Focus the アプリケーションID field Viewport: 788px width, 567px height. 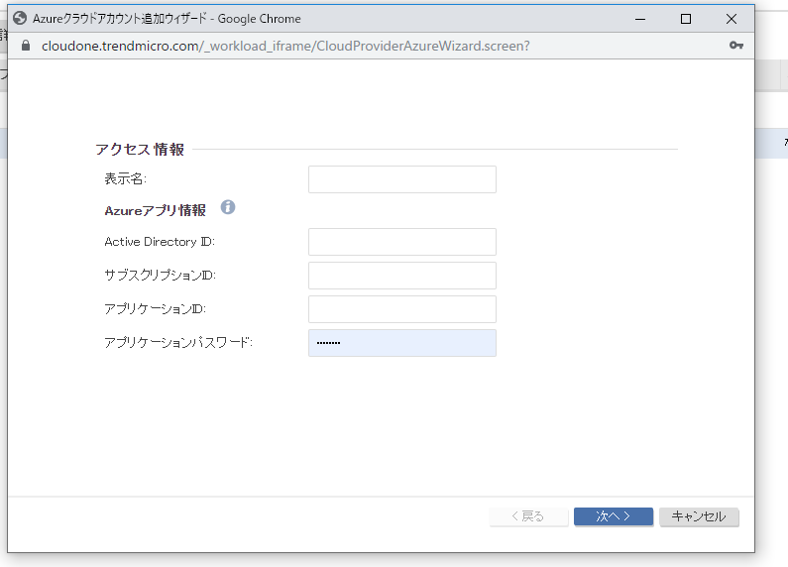pyautogui.click(x=402, y=309)
